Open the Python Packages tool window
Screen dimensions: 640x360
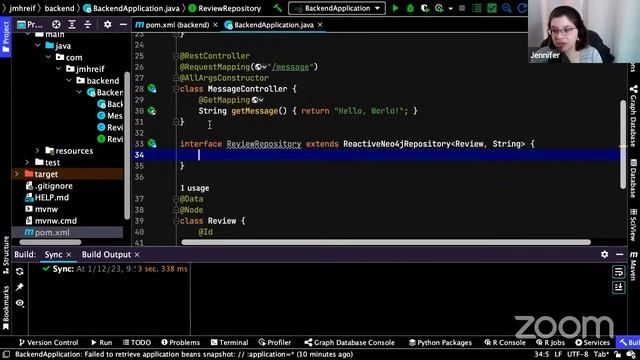click(x=440, y=342)
